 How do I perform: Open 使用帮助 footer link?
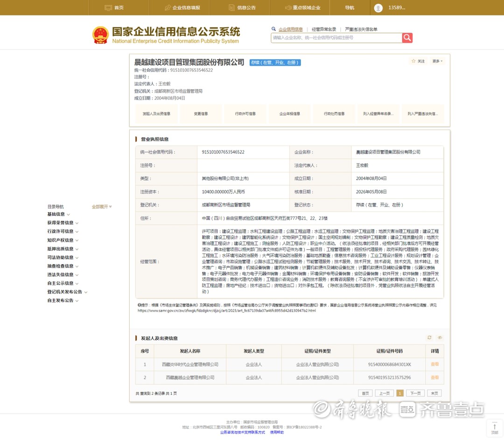coord(277,432)
